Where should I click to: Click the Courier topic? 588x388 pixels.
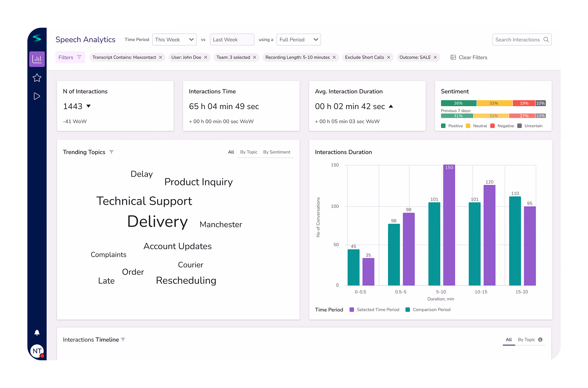191,265
